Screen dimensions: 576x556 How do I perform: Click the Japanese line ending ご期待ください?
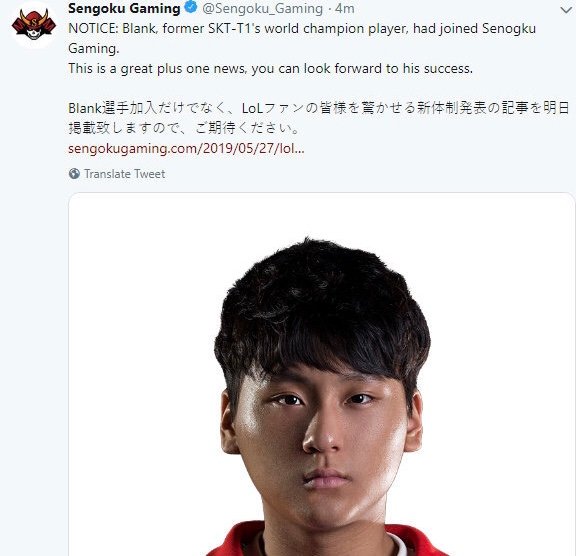[185, 128]
